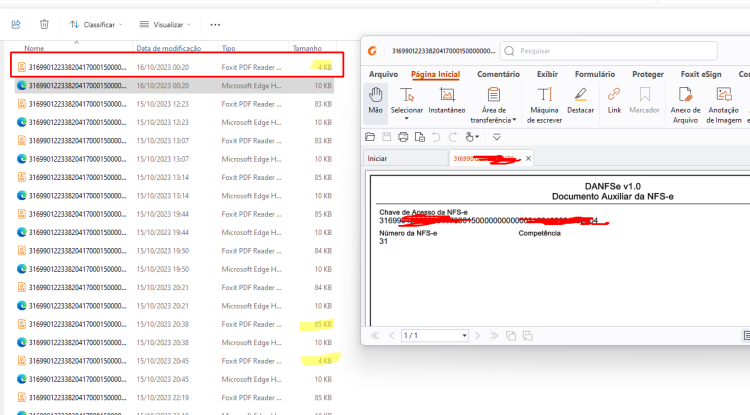Select the Foxit PDF file dated 15/10/2023 12:23

(174, 104)
